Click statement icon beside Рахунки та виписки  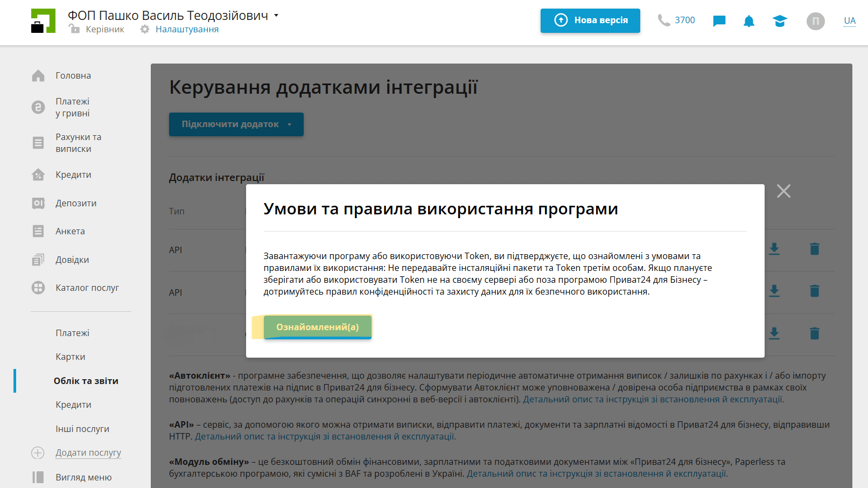[38, 143]
